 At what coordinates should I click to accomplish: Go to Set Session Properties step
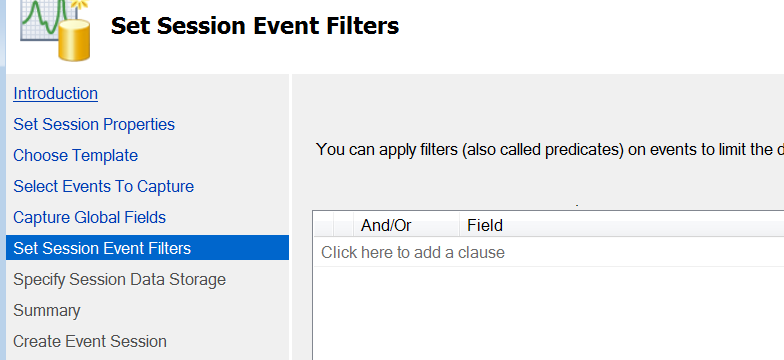pos(94,124)
